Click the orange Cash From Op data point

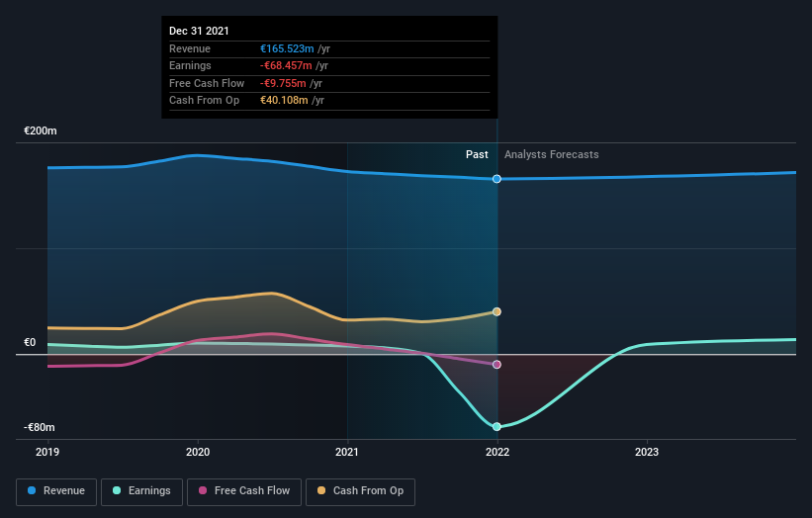click(496, 311)
